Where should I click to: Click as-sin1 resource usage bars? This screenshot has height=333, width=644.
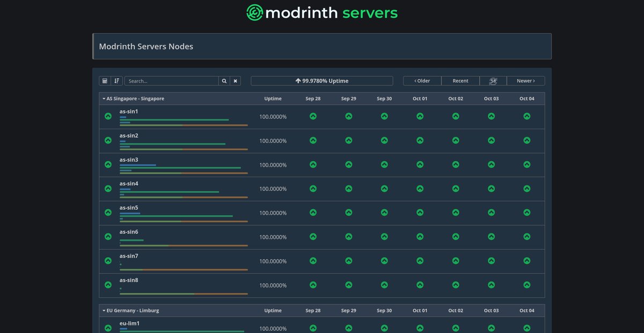click(184, 121)
